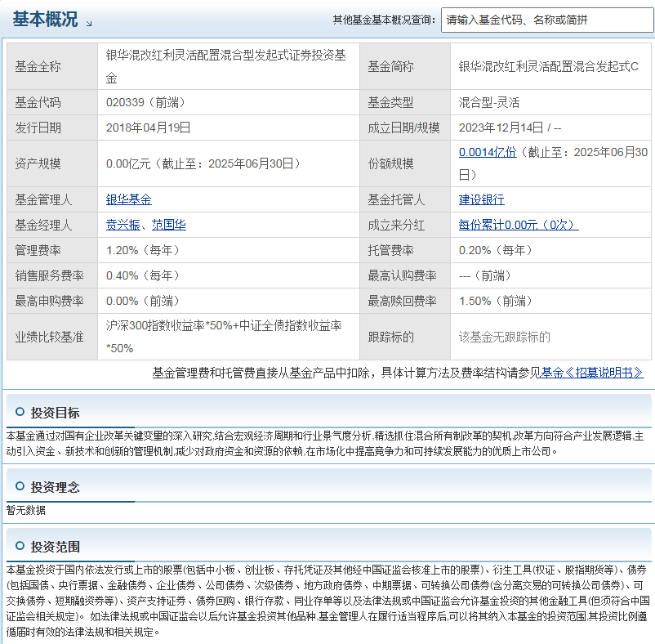This screenshot has width=655, height=644.
Task: Click the text 该基金无跟踪标的
Action: (x=504, y=337)
